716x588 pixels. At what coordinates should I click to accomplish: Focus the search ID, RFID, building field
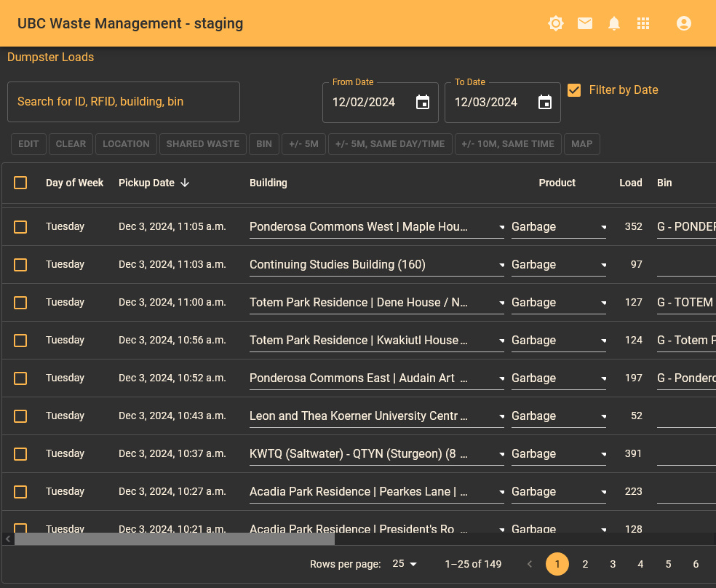coord(124,102)
